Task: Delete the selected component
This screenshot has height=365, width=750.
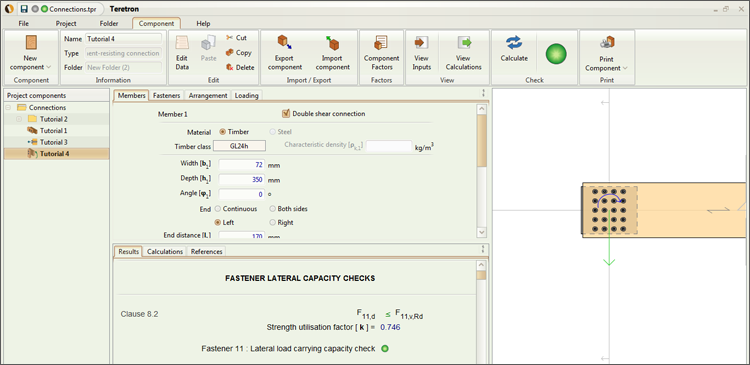Action: 240,67
